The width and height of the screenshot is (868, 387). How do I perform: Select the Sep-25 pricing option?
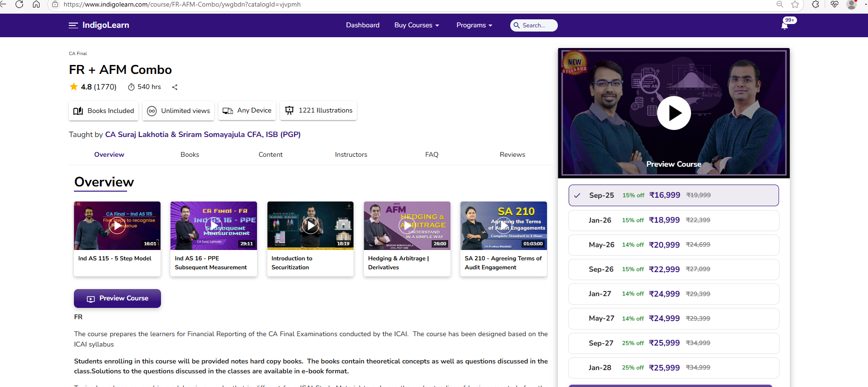pyautogui.click(x=673, y=195)
